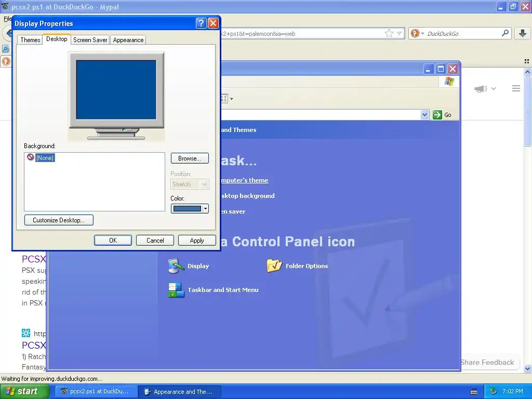The width and height of the screenshot is (532, 399).
Task: Click the Display Properties help question icon
Action: [x=201, y=23]
